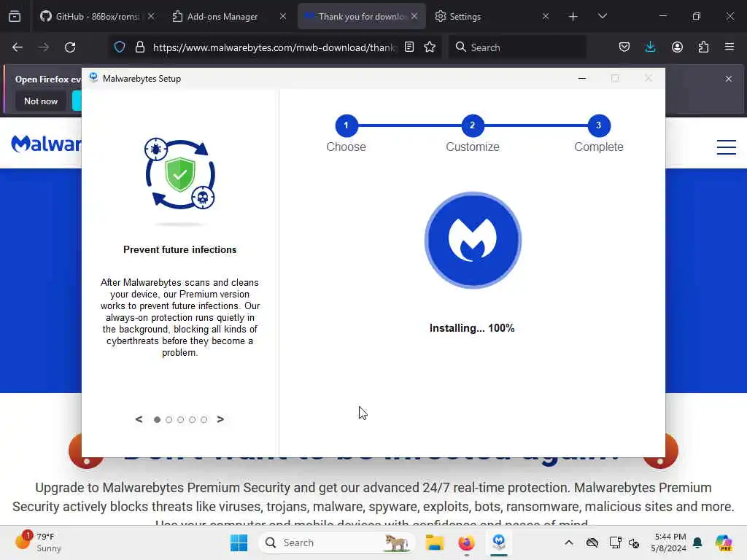Toggle reader view icon in address bar
The width and height of the screenshot is (747, 560).
click(x=409, y=47)
